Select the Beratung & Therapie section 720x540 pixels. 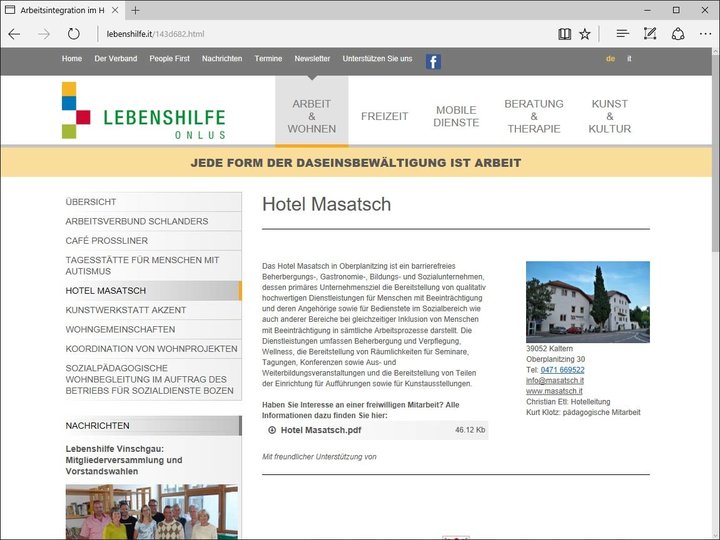534,116
